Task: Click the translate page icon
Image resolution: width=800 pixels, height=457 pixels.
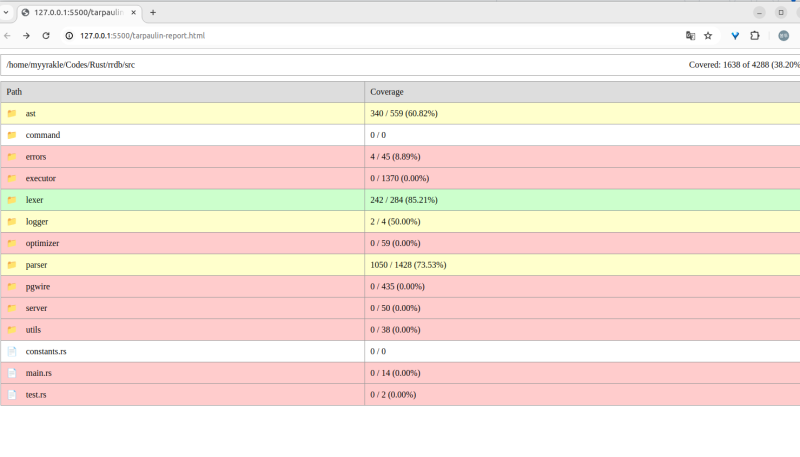Action: click(x=690, y=35)
